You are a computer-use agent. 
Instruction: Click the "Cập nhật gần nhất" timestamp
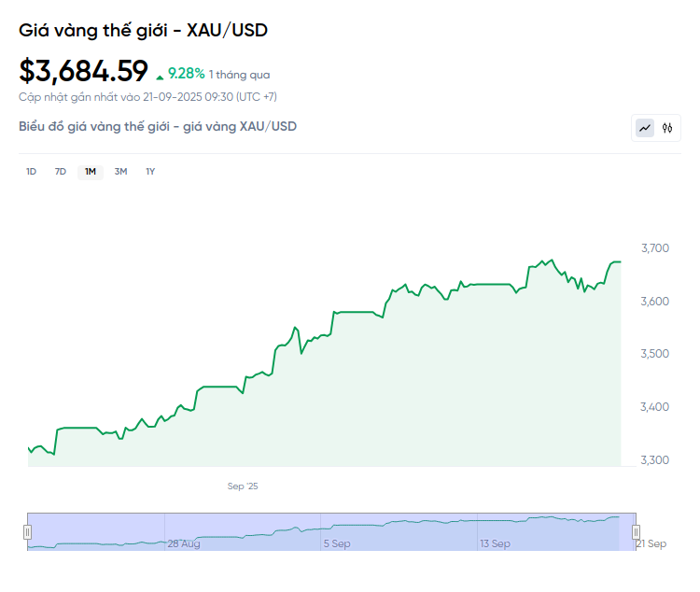tap(147, 97)
